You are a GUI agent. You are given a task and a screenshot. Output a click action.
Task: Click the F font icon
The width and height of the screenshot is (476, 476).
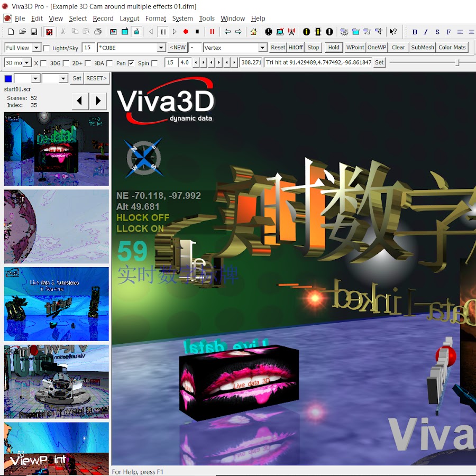coord(448,32)
